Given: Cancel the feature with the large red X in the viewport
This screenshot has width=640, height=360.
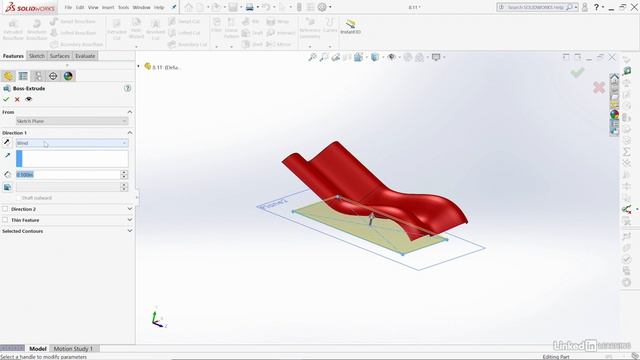Looking at the screenshot, I should 599,87.
